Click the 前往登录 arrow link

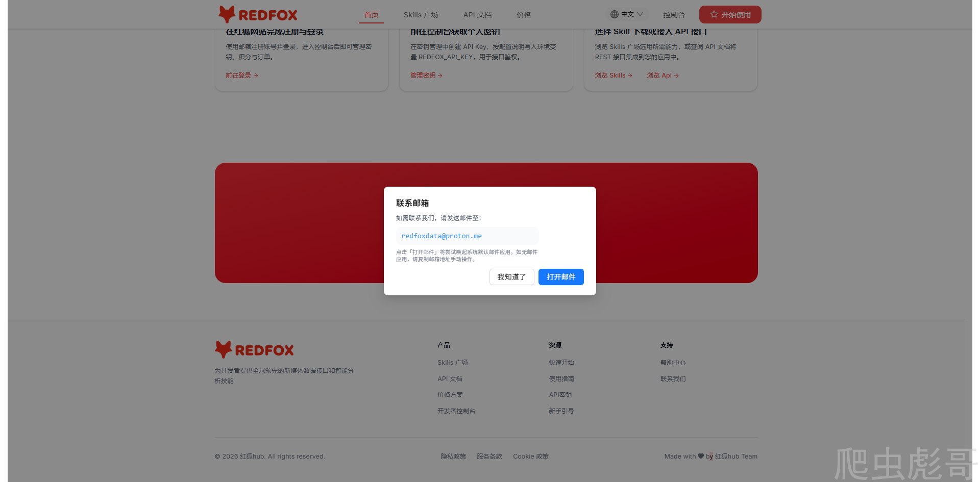coord(242,75)
